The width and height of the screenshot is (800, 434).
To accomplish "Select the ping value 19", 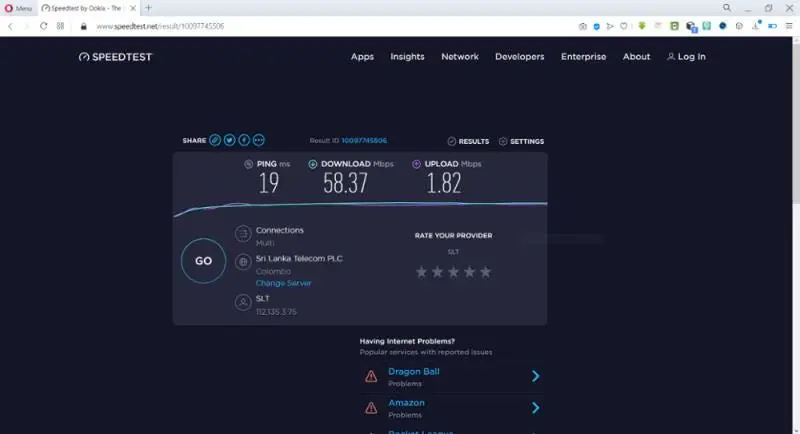I will [269, 183].
